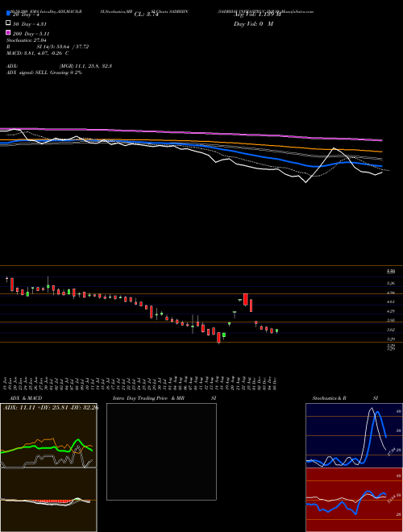Click the blue 20 Day EMA legend swatch

coord(8,14)
